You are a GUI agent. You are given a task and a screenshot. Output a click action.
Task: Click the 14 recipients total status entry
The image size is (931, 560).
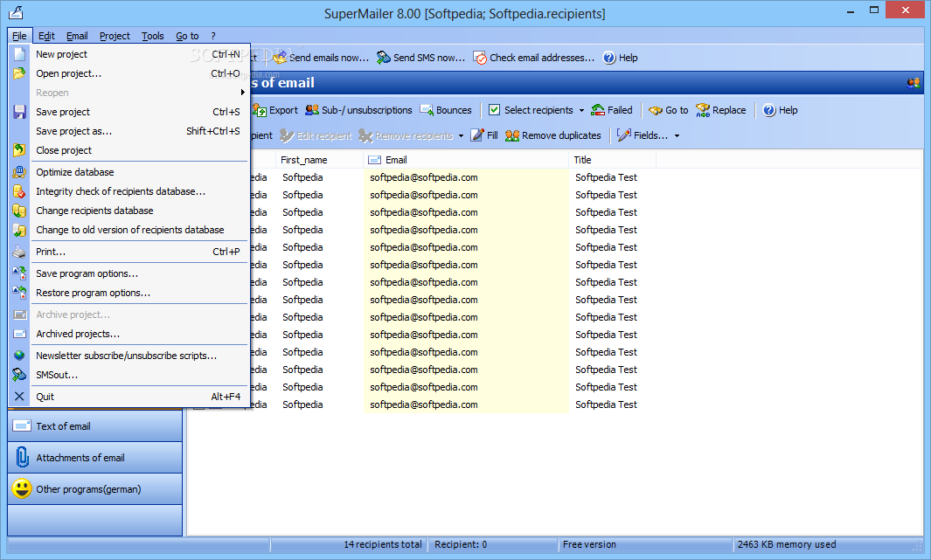(x=382, y=544)
